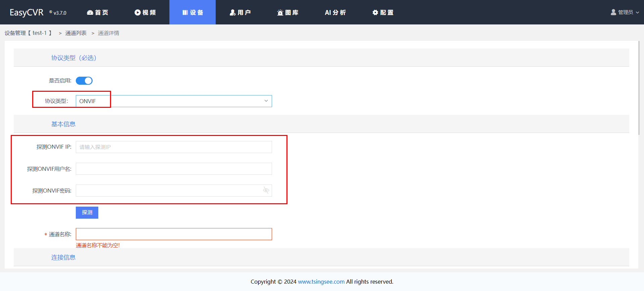Open the AI 分析 menu
This screenshot has height=291, width=644.
click(335, 12)
